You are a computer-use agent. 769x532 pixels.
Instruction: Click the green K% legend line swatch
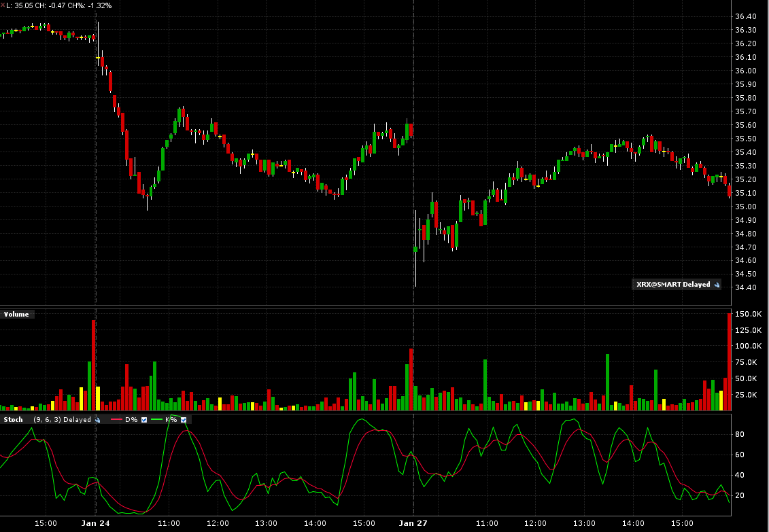point(156,420)
